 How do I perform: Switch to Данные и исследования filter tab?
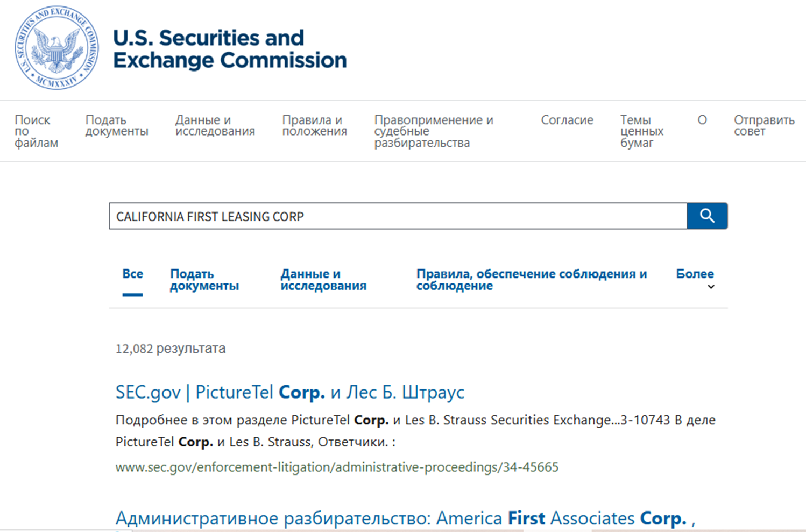(323, 280)
